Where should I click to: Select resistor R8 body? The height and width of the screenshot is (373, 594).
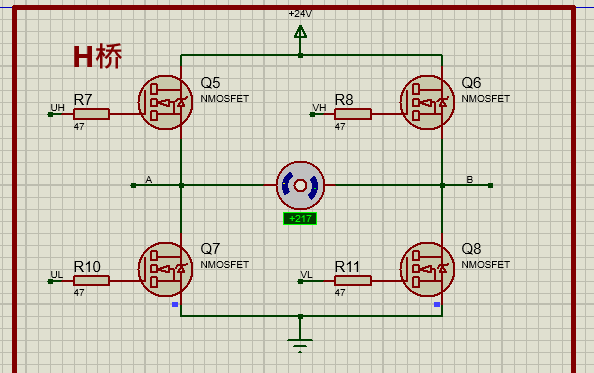click(x=353, y=114)
